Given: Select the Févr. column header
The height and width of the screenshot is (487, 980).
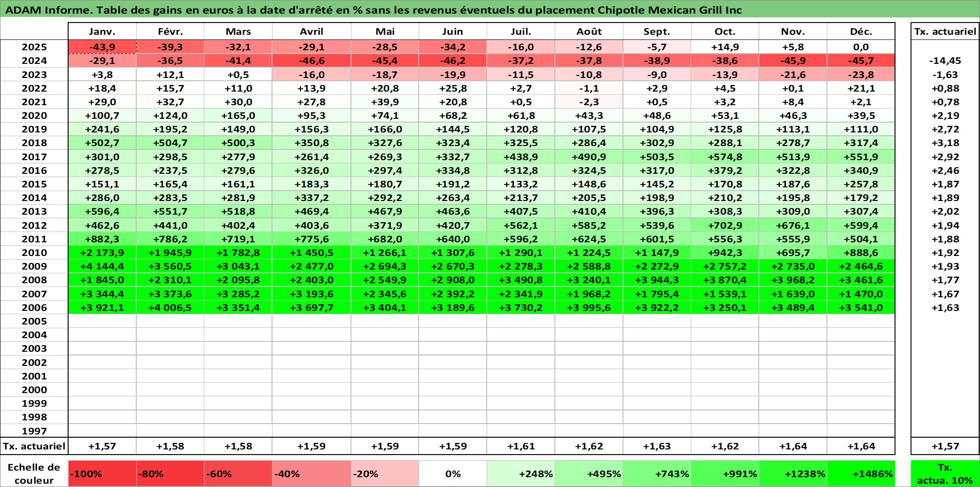Looking at the screenshot, I should tap(170, 31).
